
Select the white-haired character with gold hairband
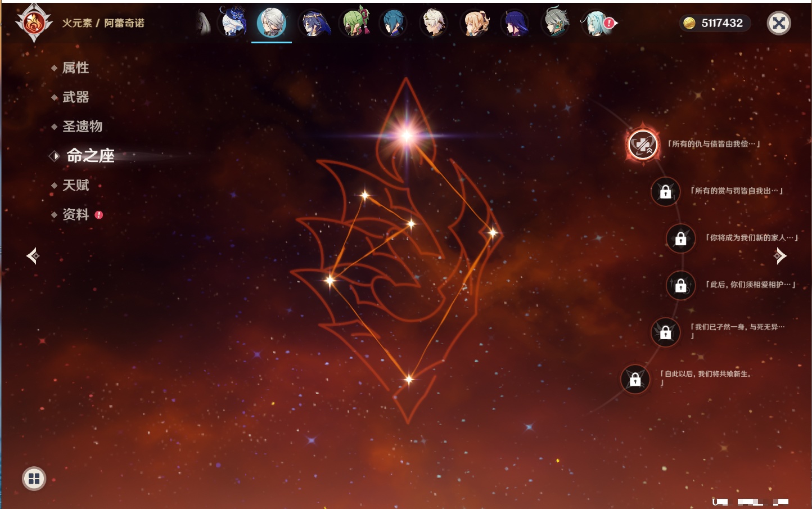434,24
